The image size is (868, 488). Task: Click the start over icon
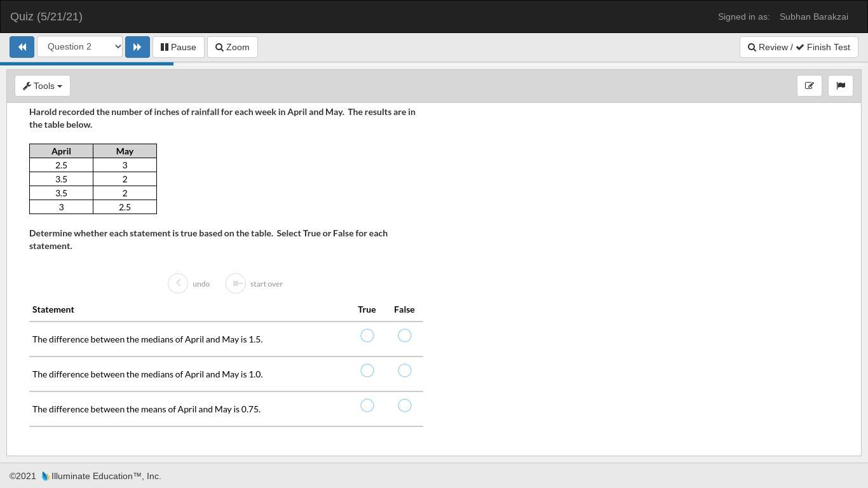(x=236, y=283)
